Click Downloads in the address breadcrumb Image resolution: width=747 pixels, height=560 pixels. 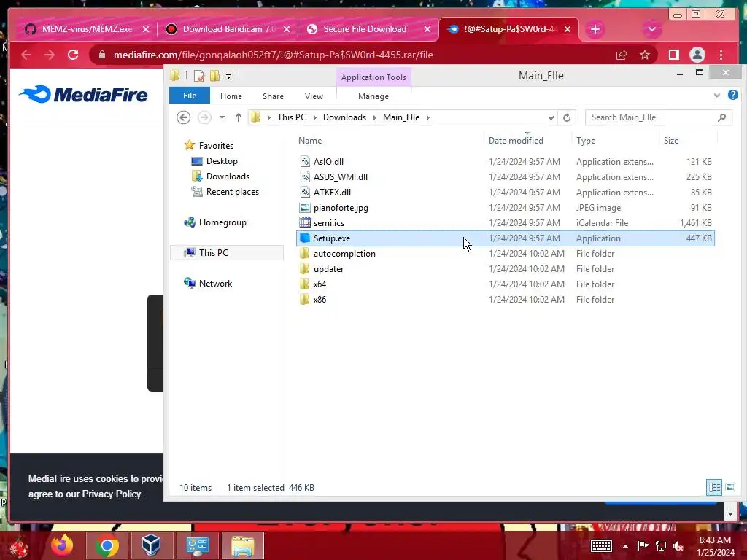[344, 117]
